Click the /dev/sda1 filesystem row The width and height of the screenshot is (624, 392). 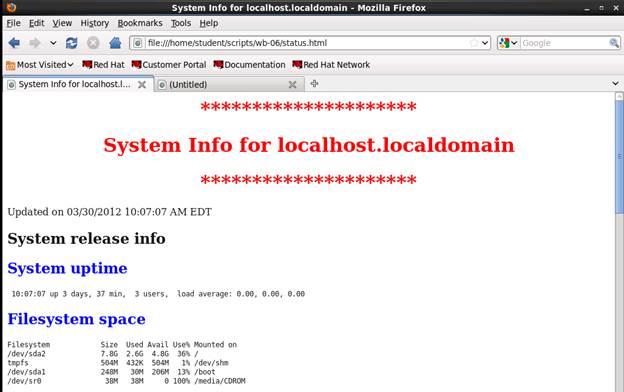pos(111,372)
